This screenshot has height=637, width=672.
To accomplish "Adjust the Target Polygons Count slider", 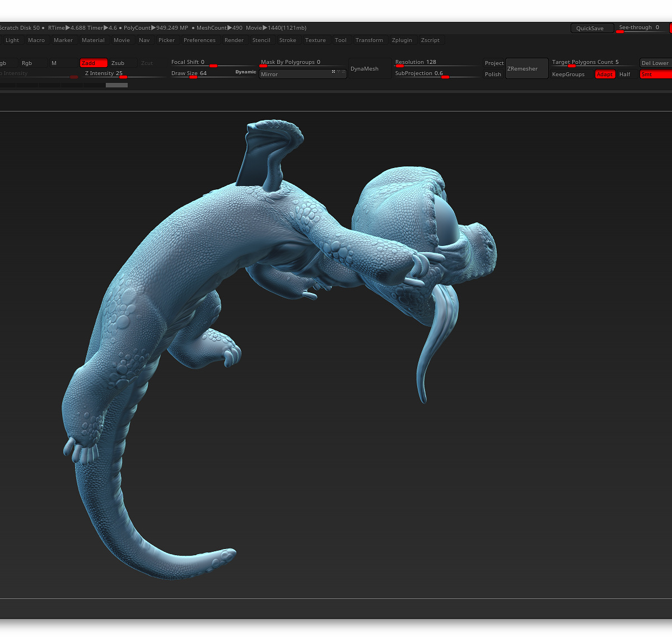I will pyautogui.click(x=594, y=63).
